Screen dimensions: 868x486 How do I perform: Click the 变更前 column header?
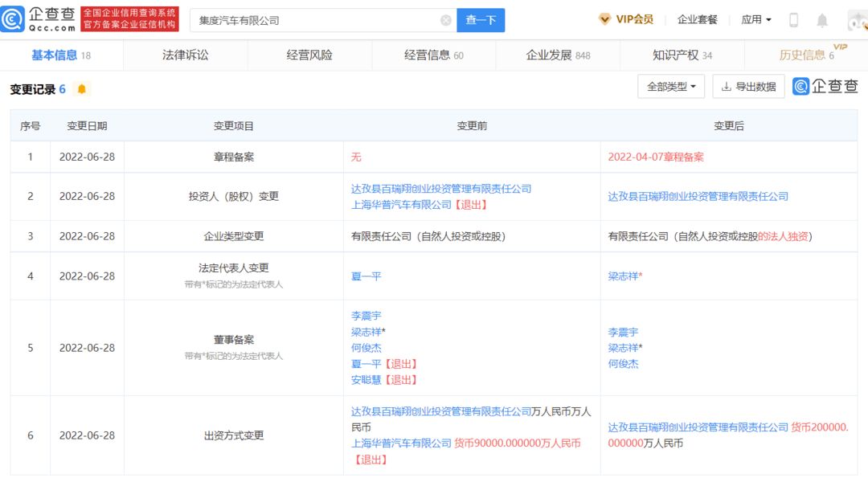point(472,126)
